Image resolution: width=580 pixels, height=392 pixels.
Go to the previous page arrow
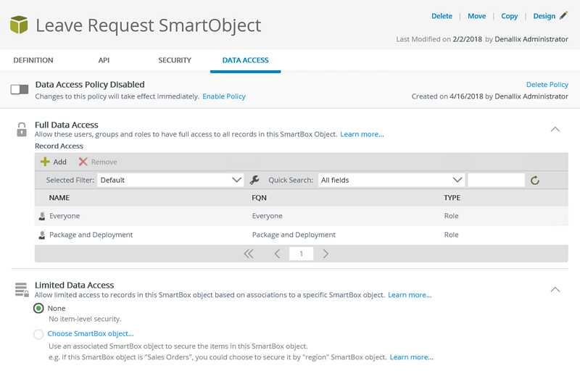click(x=277, y=254)
